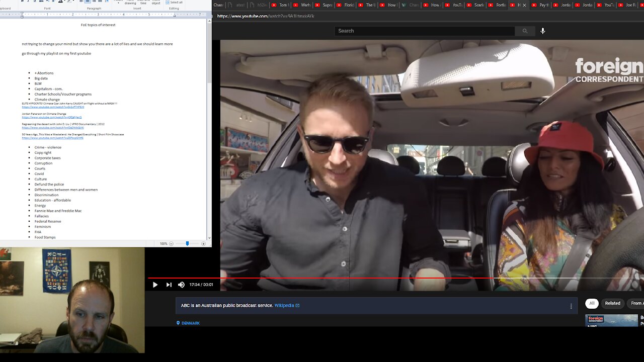Image resolution: width=644 pixels, height=362 pixels.
Task: Start voice search with microphone icon
Action: tap(542, 31)
